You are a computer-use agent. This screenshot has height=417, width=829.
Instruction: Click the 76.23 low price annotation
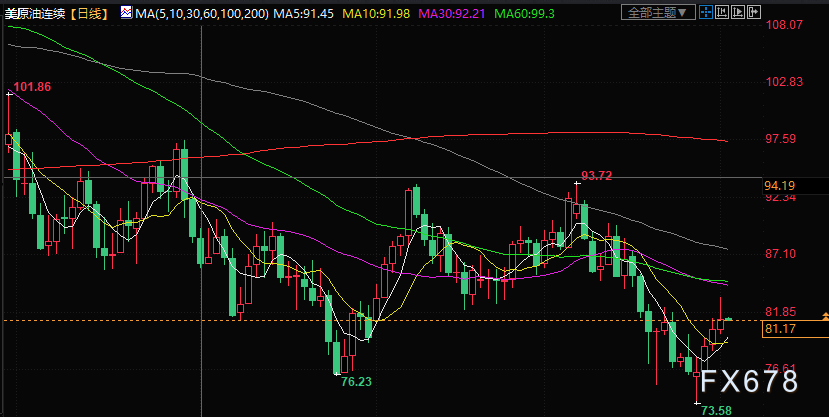coord(356,382)
